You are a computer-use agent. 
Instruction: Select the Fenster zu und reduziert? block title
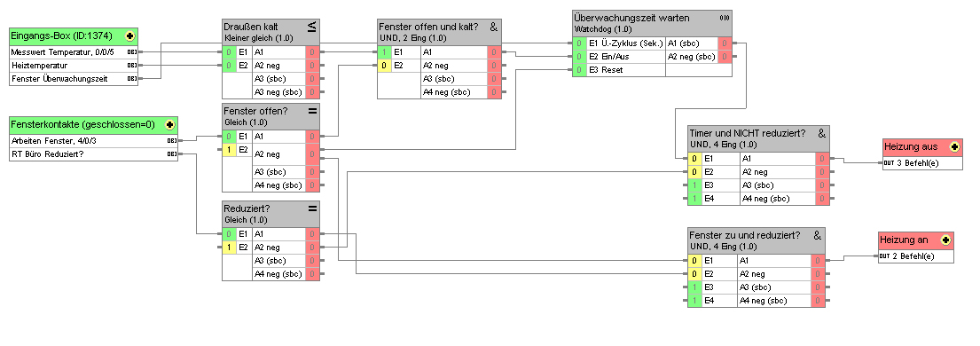click(745, 235)
